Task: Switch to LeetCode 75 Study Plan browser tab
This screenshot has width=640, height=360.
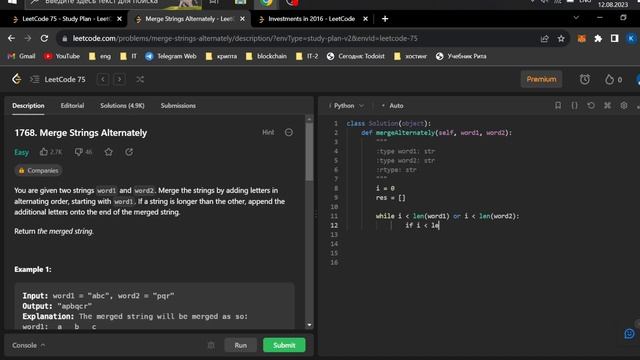Action: [67, 19]
